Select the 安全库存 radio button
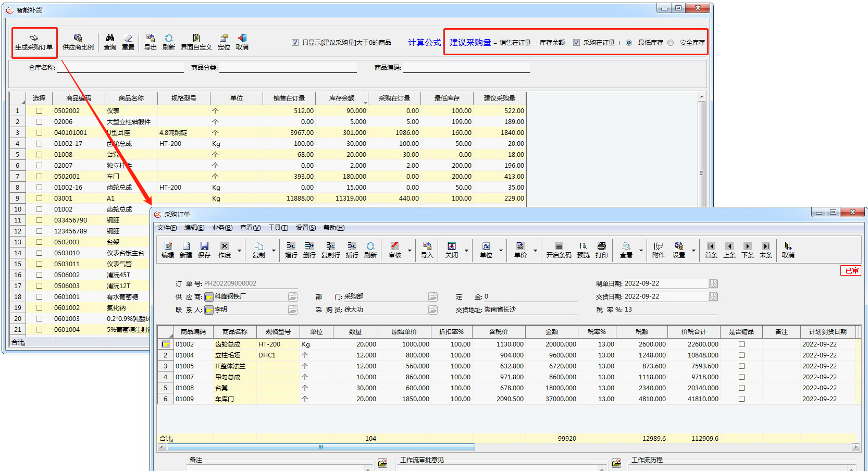 671,43
